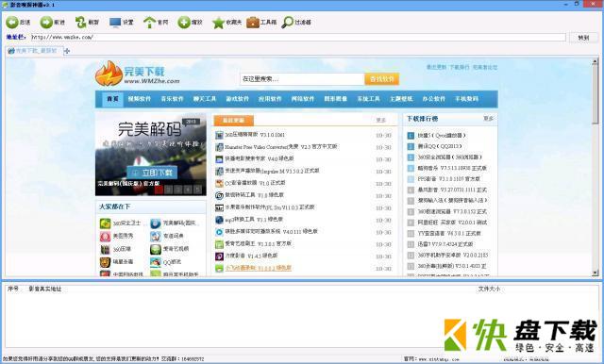Click the 影音真实地址 column header
This screenshot has width=604, height=364.
point(44,289)
